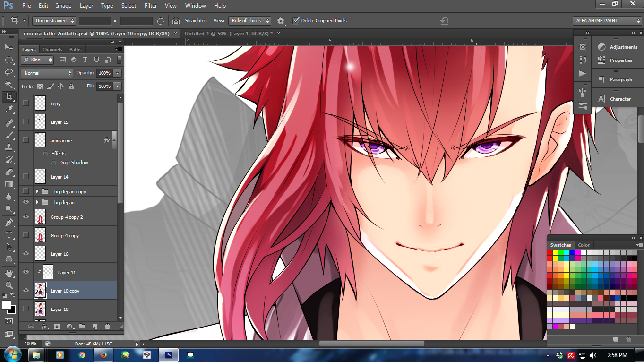Switch to the Channels tab

click(52, 50)
